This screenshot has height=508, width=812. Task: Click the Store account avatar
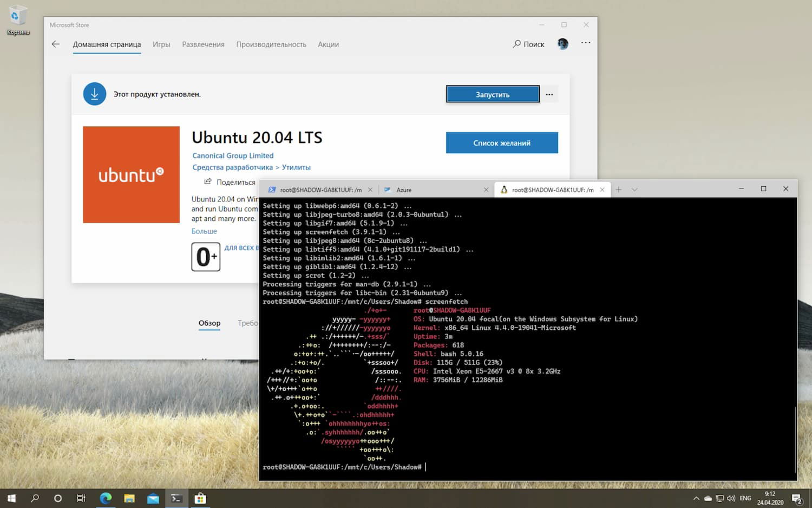tap(562, 44)
